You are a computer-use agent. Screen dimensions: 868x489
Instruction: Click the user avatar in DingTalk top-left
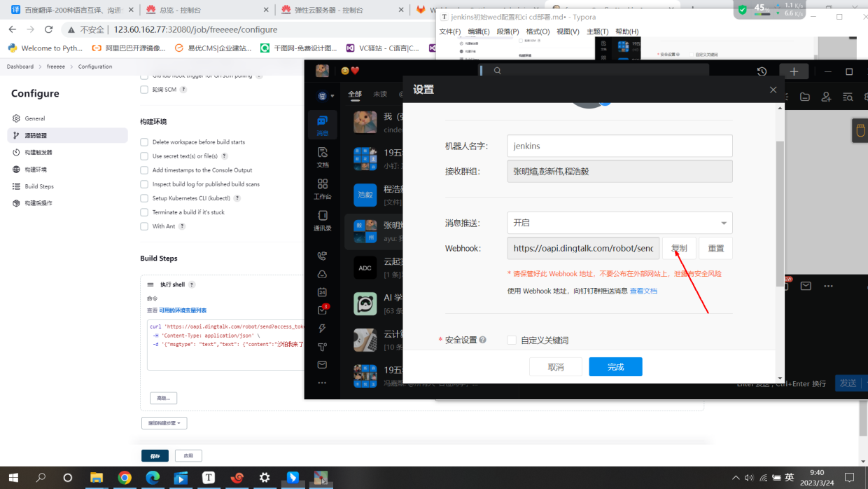(x=322, y=71)
